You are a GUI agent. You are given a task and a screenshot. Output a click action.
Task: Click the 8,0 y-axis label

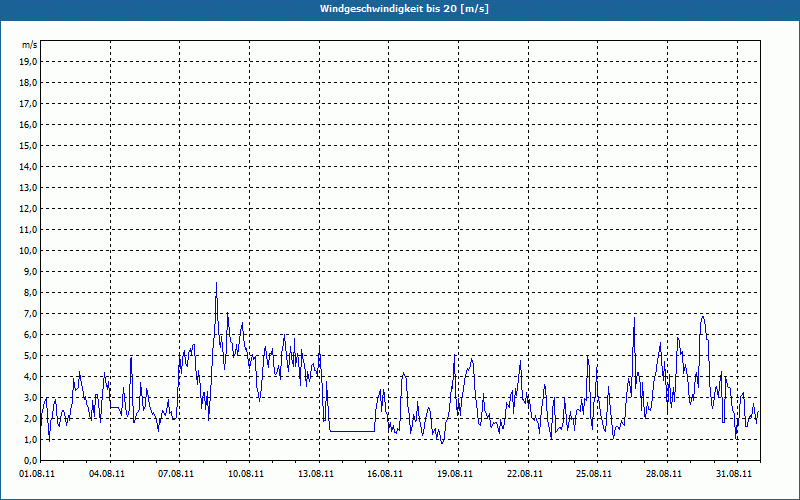coord(30,292)
